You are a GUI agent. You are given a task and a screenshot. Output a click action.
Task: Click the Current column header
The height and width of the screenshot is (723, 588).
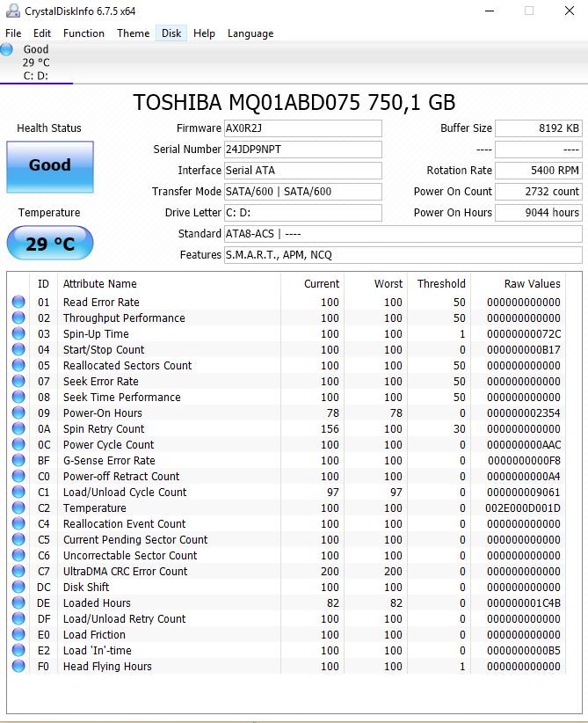[x=322, y=283]
